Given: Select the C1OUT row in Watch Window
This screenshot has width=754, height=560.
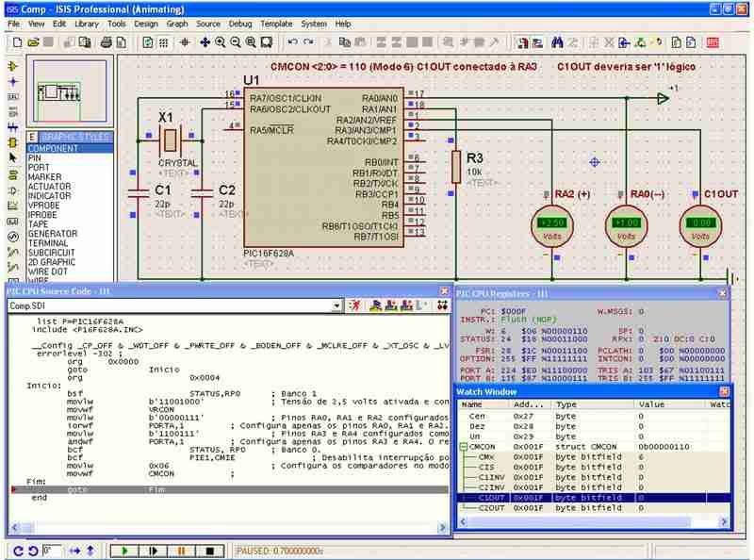Looking at the screenshot, I should [x=594, y=498].
